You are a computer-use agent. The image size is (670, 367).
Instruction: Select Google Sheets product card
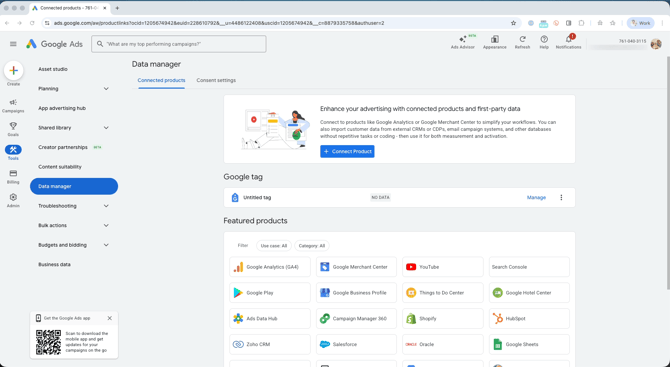tap(529, 344)
